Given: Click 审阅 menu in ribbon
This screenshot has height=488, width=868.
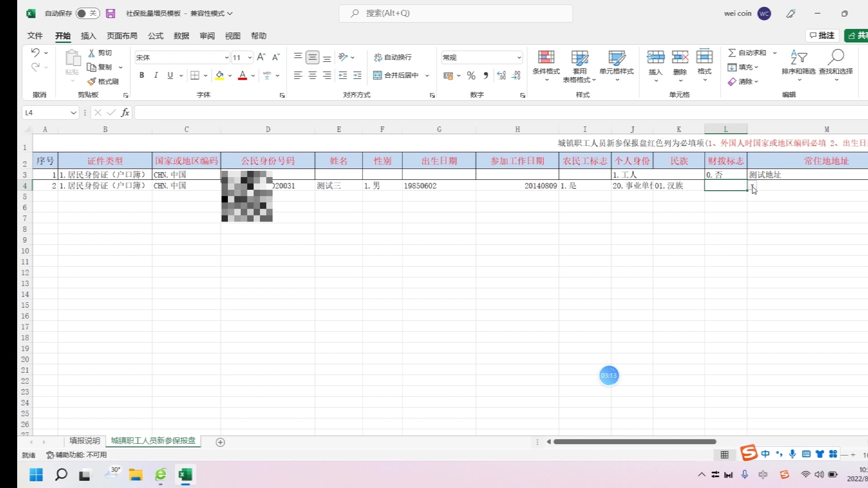Looking at the screenshot, I should 207,36.
